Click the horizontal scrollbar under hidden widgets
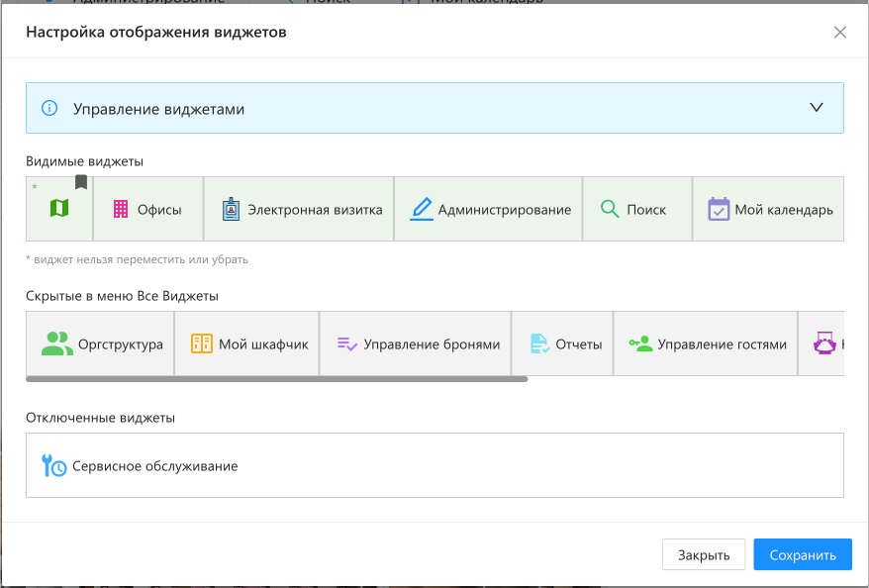Image resolution: width=869 pixels, height=588 pixels. pos(277,378)
